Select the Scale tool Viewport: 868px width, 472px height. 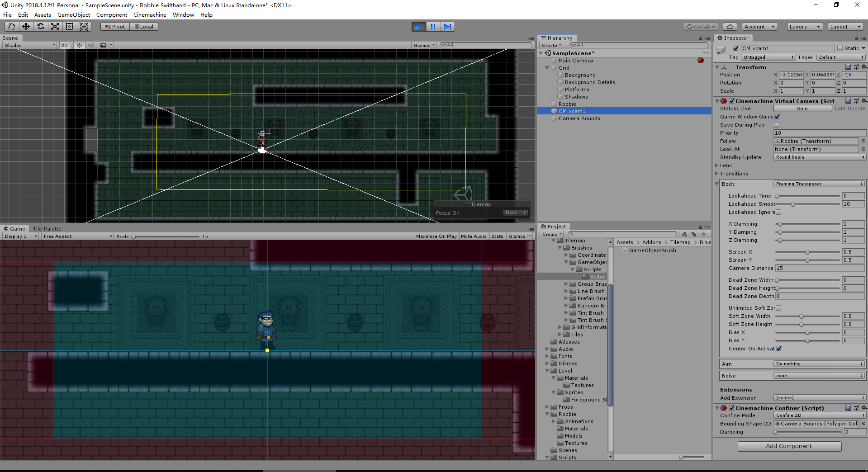(55, 27)
